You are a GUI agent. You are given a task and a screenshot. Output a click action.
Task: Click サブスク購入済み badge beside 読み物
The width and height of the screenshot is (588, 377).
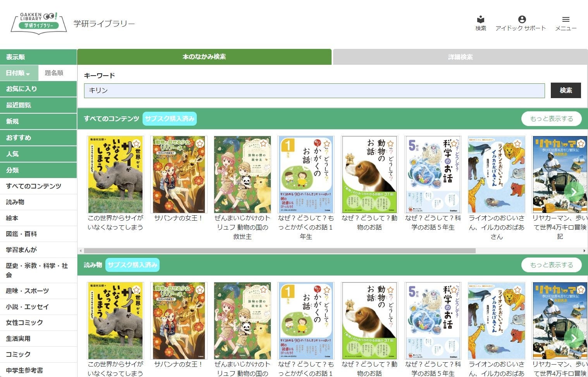coord(132,265)
